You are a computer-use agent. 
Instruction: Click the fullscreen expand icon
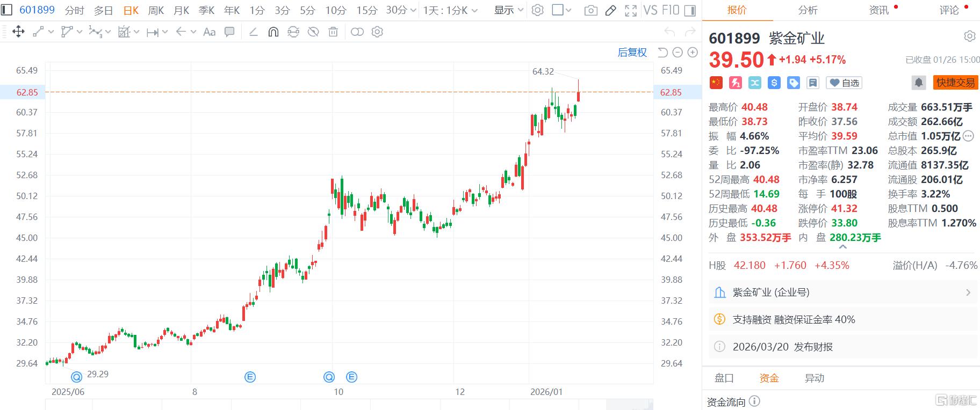[631, 10]
